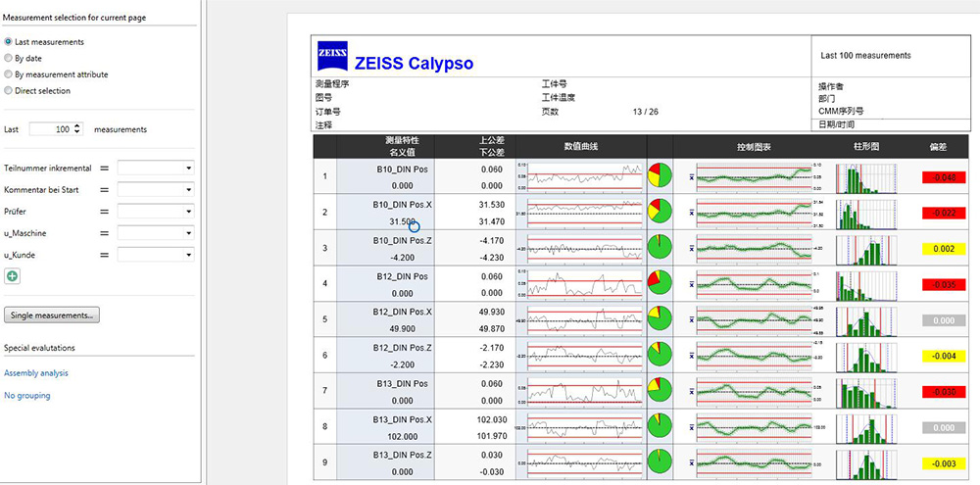Image resolution: width=980 pixels, height=485 pixels.
Task: Click the pie chart icon for B13_DIN Pos
Action: click(660, 389)
